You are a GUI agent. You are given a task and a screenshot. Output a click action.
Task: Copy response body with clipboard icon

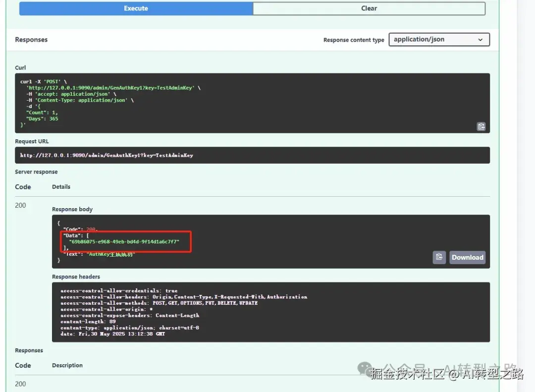point(439,257)
